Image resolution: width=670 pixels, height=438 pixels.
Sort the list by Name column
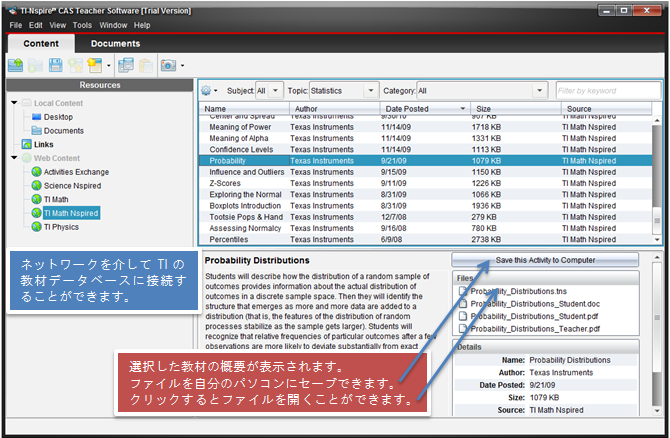click(x=244, y=109)
